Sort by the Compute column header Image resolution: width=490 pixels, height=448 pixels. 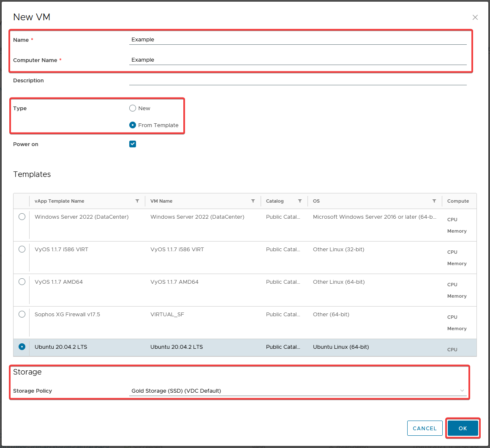pyautogui.click(x=458, y=201)
